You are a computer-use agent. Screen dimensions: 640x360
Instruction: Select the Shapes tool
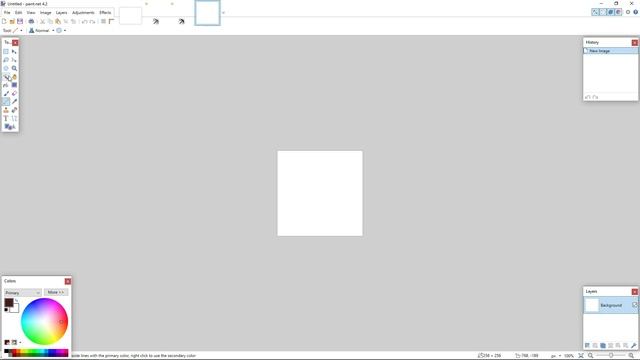click(9, 127)
